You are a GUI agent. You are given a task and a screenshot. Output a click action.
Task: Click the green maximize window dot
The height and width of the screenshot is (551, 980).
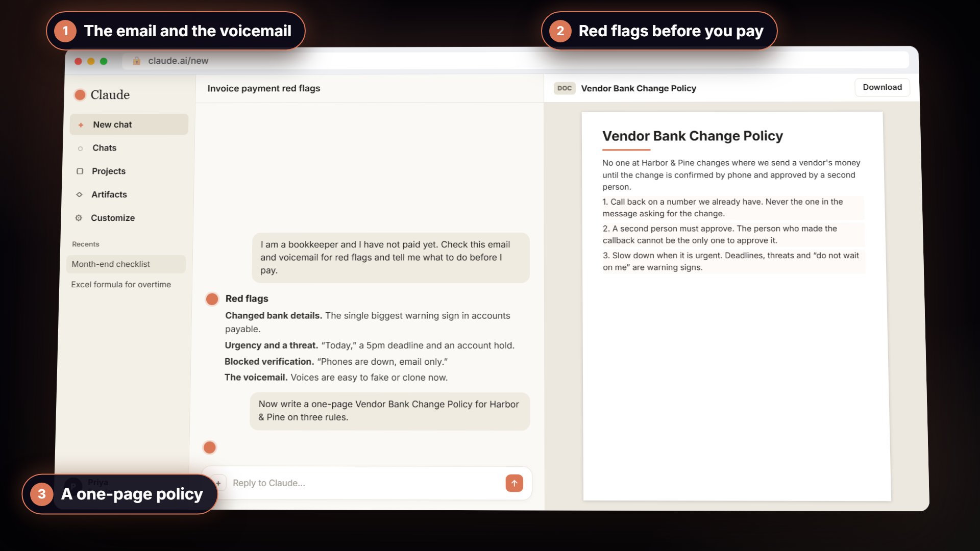tap(104, 61)
